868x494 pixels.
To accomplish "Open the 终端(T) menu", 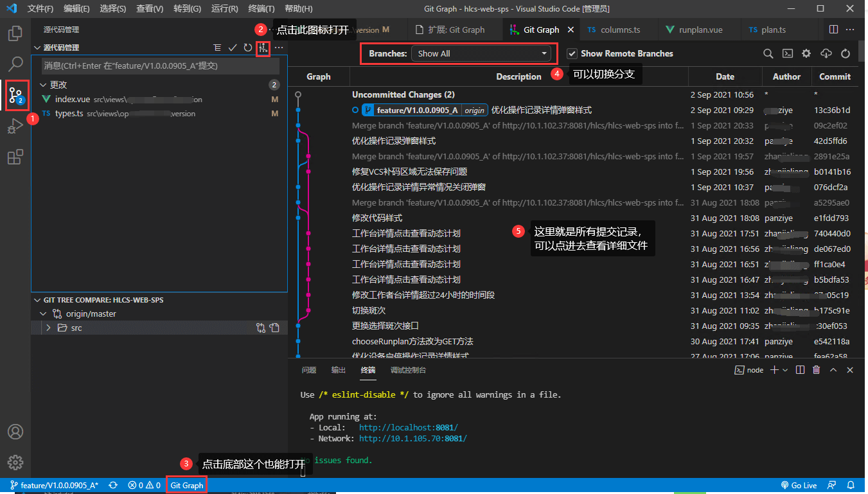I will click(261, 9).
